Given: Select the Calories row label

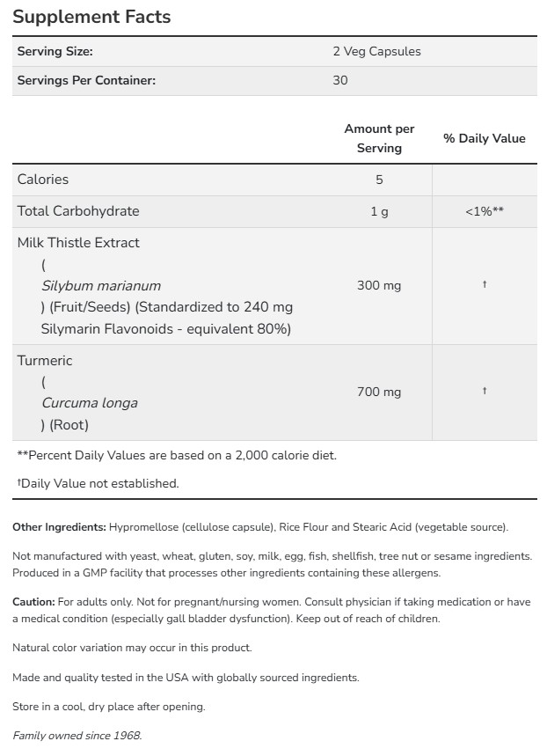Looking at the screenshot, I should (43, 180).
